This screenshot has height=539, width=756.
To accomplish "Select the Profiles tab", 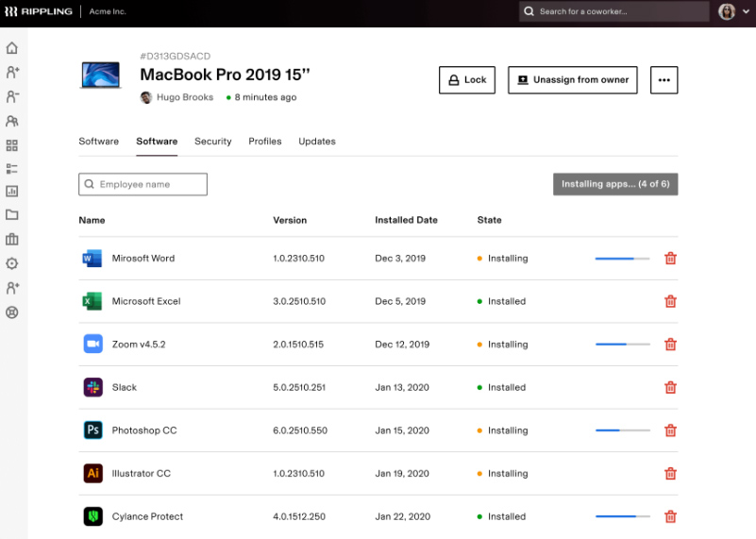I will click(264, 142).
